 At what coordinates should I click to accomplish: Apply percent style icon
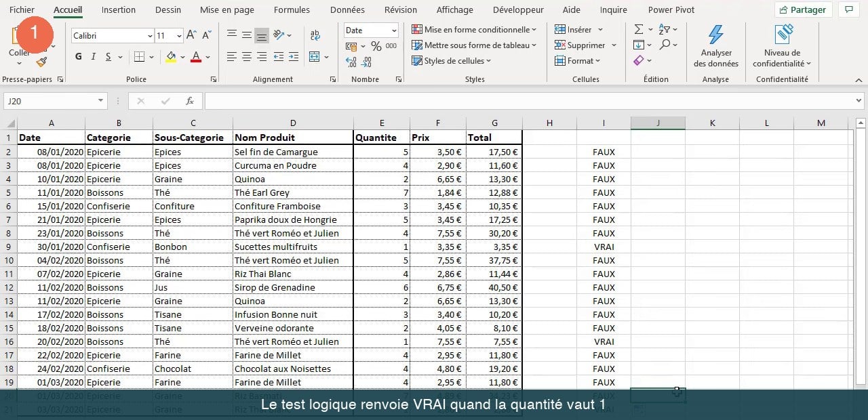click(376, 46)
